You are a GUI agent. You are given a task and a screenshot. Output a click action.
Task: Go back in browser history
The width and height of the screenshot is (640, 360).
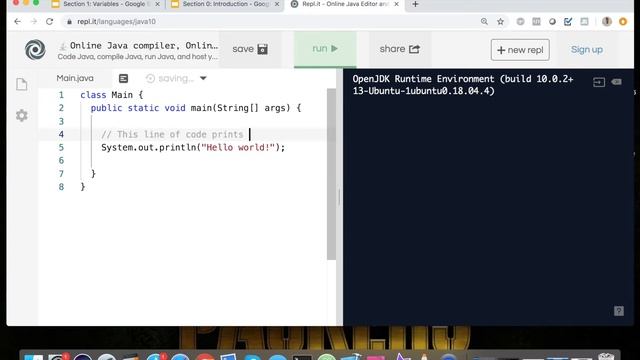pos(17,22)
